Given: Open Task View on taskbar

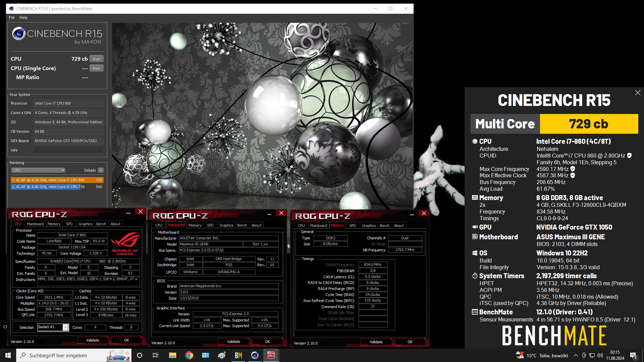Looking at the screenshot, I should 155,355.
